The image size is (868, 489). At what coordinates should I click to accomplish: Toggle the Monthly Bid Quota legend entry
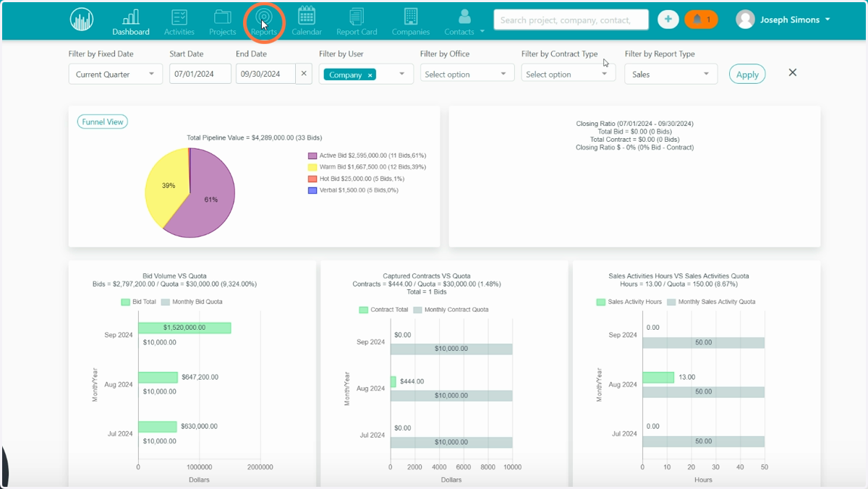click(191, 302)
